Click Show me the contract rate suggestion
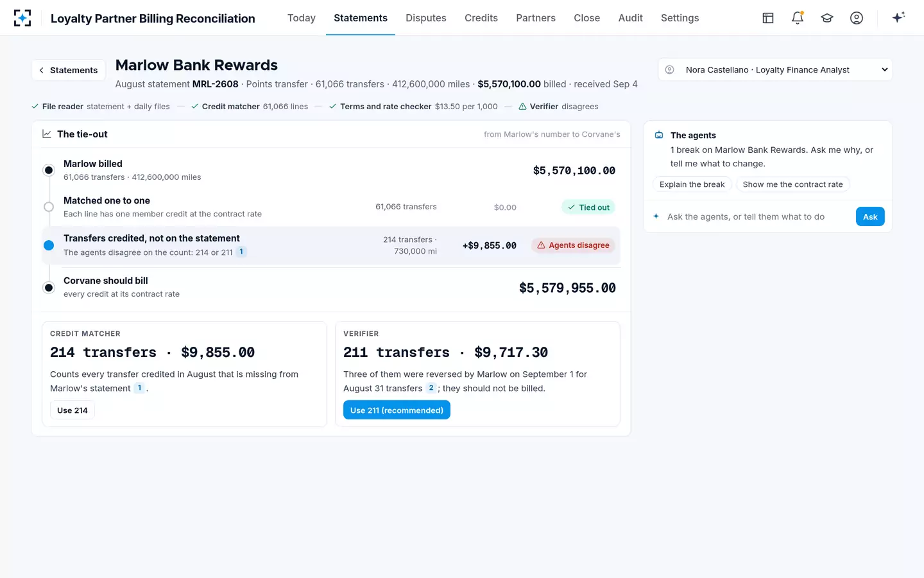Image resolution: width=924 pixels, height=578 pixels. 793,184
